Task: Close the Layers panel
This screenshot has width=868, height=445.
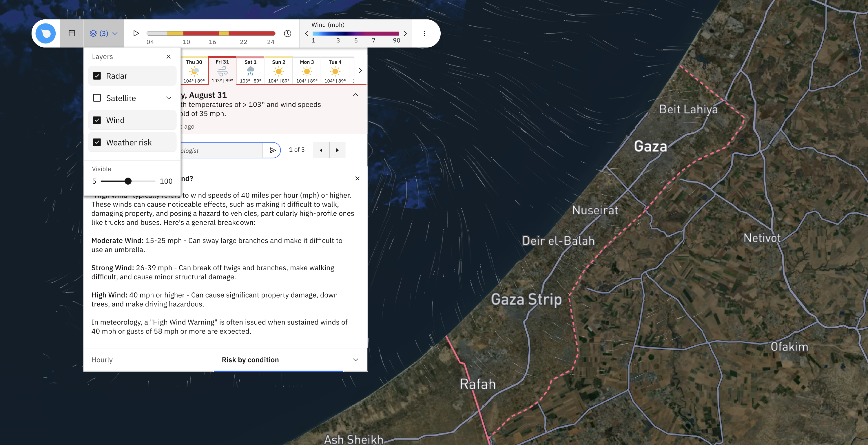Action: pyautogui.click(x=169, y=56)
